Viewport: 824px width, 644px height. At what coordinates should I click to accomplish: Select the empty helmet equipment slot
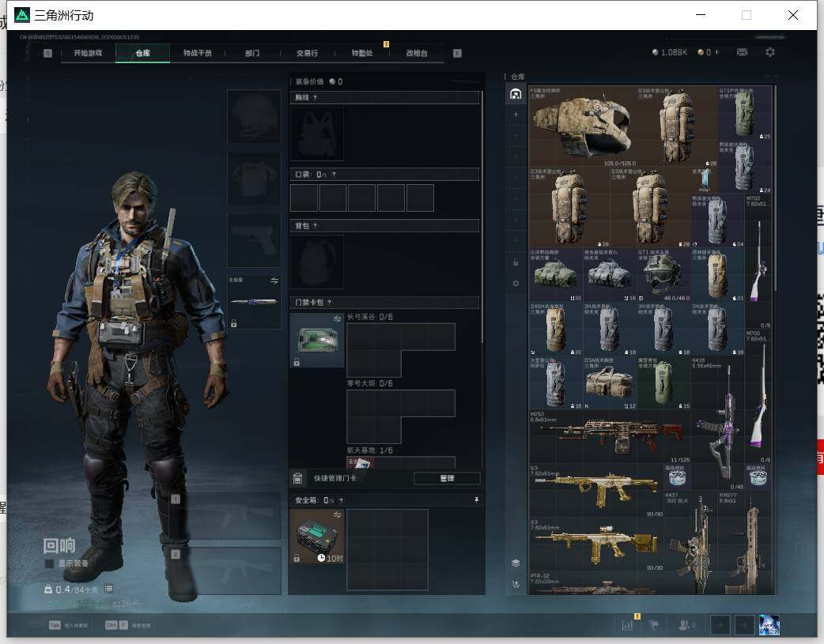(x=254, y=116)
